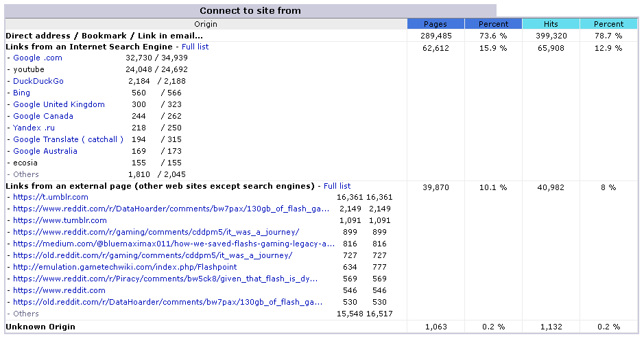Open Full list for Internet Search Engine links

click(195, 47)
